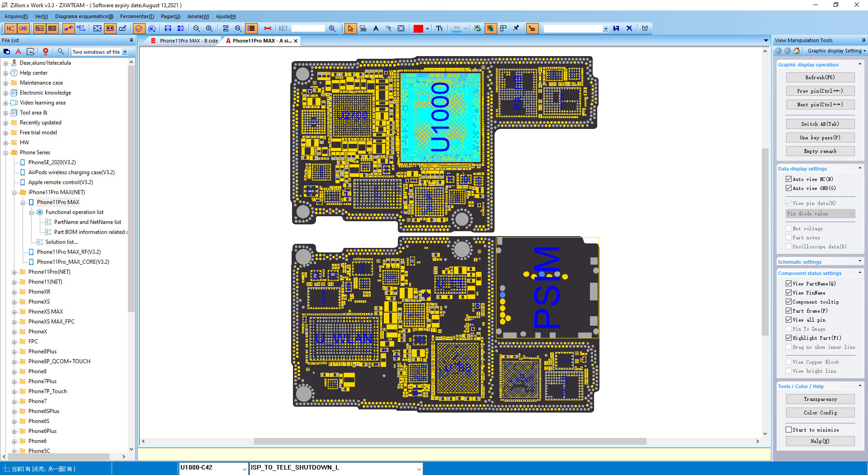Toggle Auto view GND(G) checkbox
The image size is (868, 475).
click(788, 188)
